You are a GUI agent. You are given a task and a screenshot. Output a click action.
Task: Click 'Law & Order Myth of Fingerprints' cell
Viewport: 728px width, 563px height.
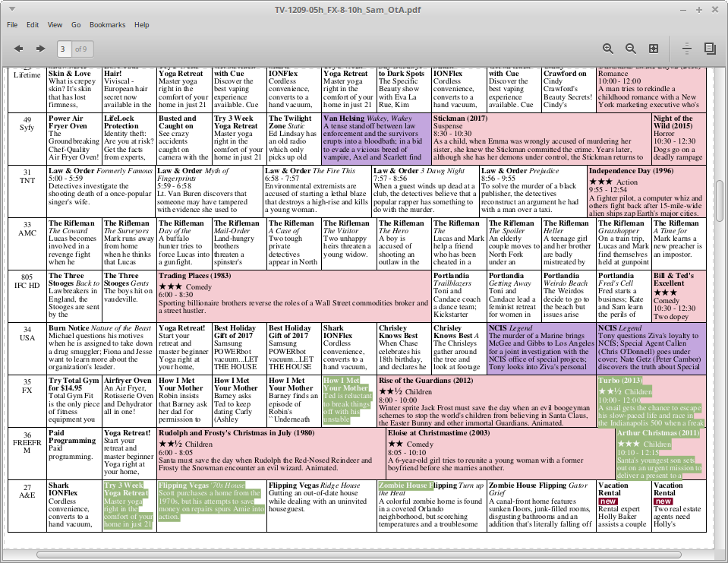(x=210, y=191)
